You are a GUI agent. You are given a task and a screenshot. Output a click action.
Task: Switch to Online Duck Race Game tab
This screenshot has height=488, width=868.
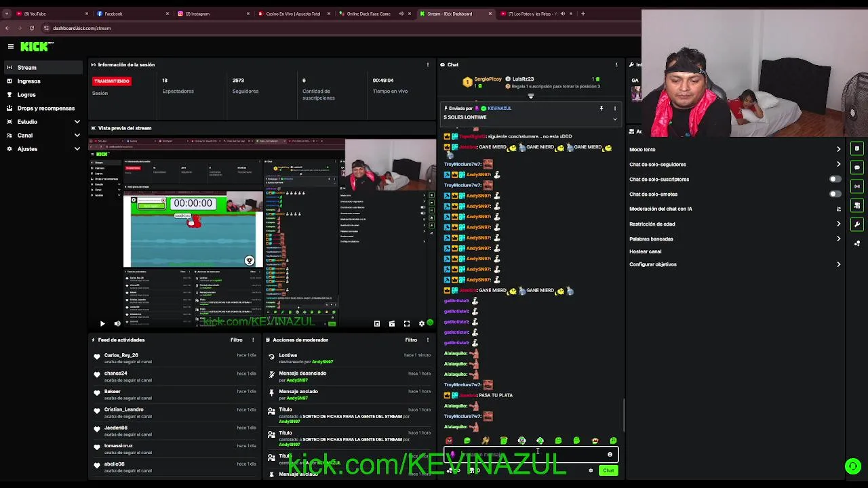(376, 14)
